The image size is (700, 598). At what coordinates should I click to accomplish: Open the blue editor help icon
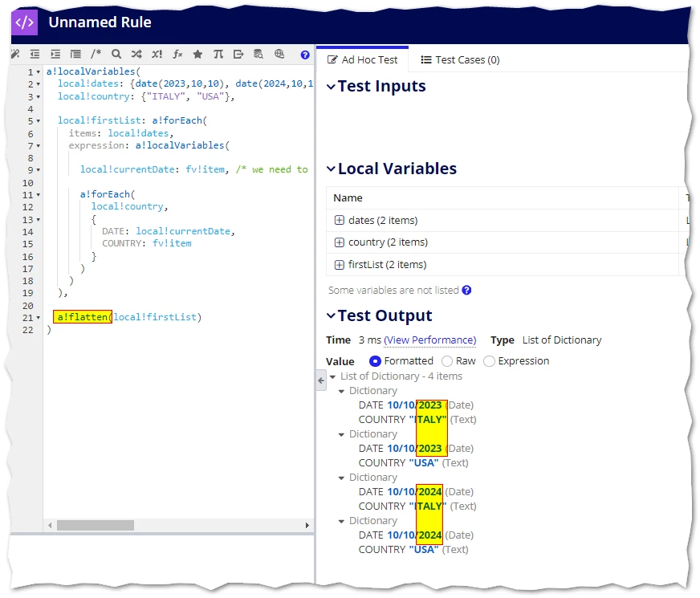[305, 55]
